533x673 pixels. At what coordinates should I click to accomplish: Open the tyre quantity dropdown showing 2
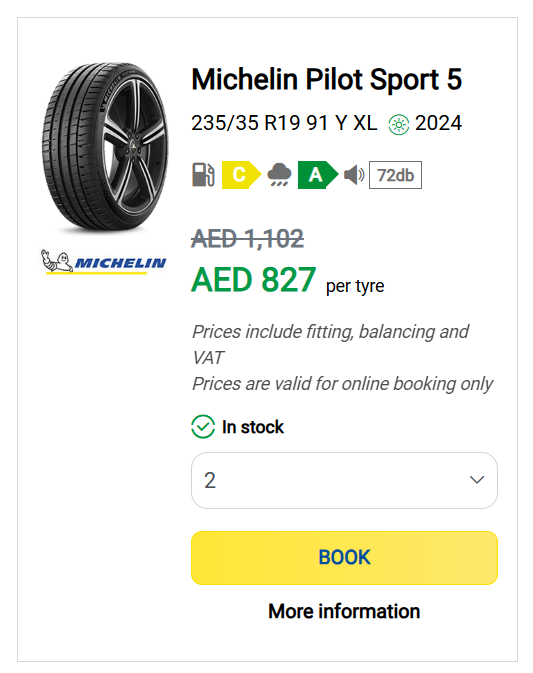click(344, 480)
